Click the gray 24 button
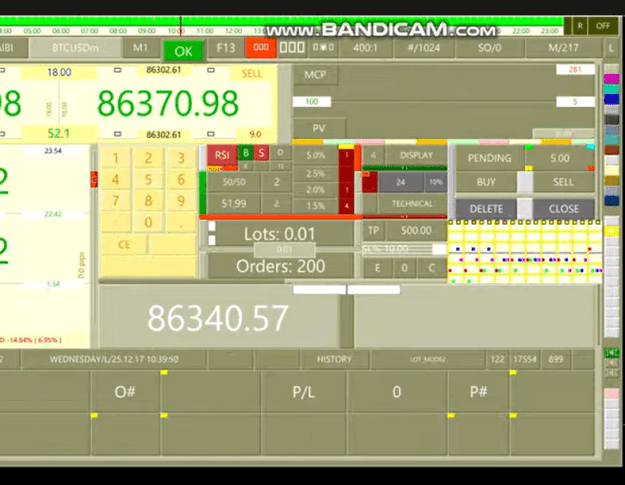This screenshot has height=485, width=625. pyautogui.click(x=401, y=182)
